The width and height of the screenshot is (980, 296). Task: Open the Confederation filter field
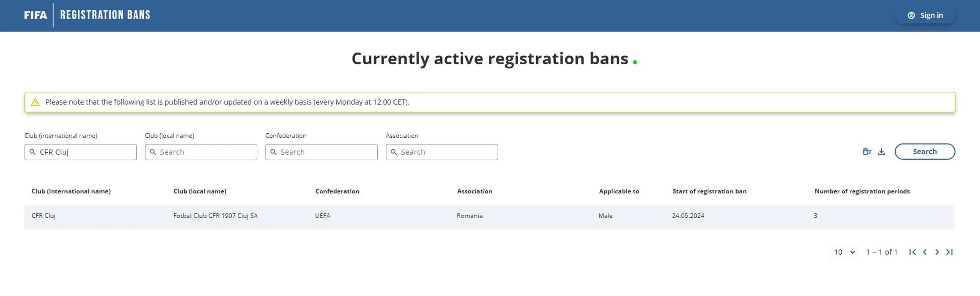(x=326, y=152)
